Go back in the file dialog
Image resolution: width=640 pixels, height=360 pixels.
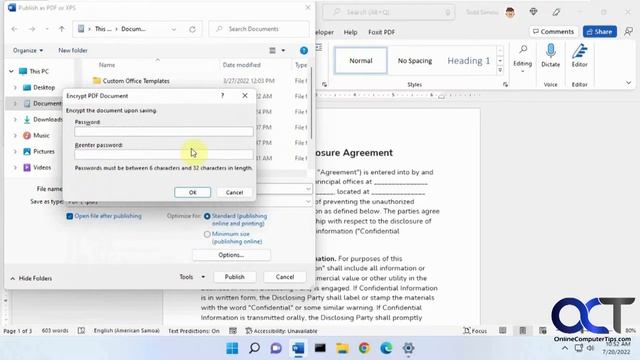click(x=15, y=29)
